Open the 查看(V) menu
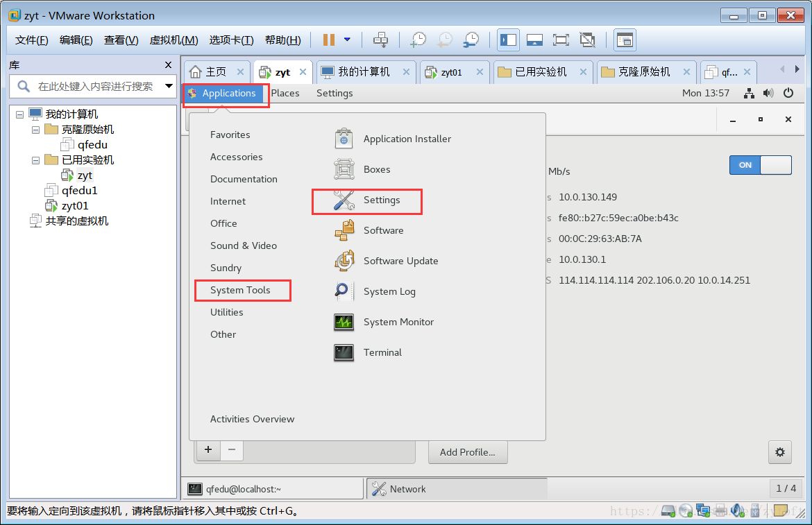The image size is (812, 525). 121,40
